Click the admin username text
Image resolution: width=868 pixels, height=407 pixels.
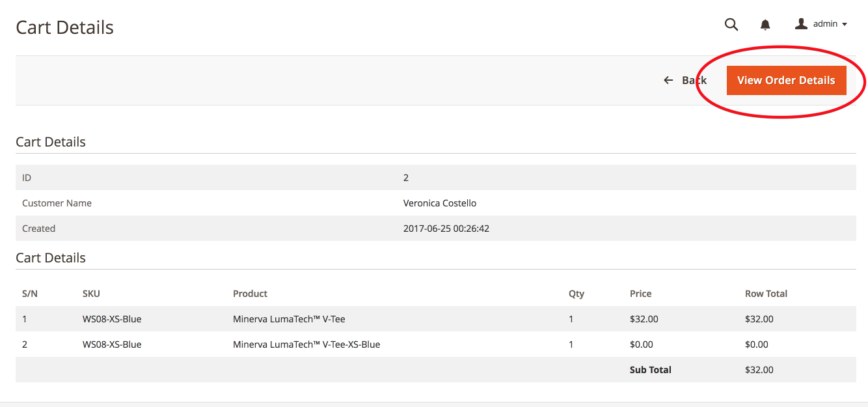825,24
